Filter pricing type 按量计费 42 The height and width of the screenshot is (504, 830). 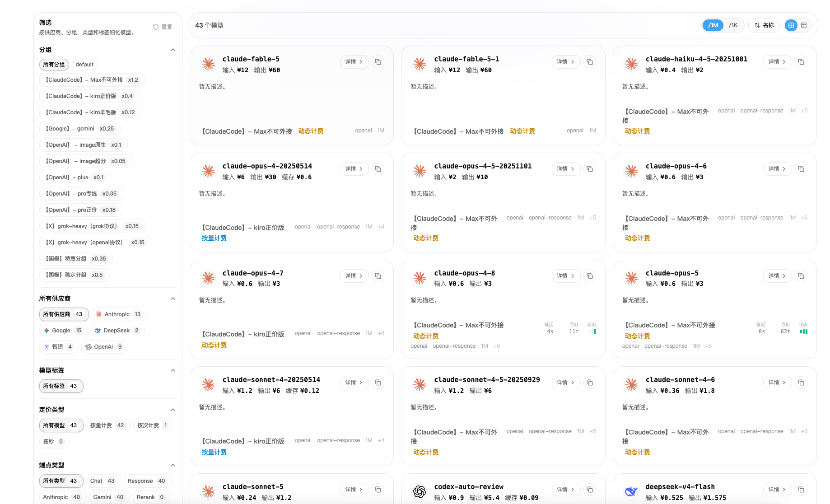tap(107, 425)
